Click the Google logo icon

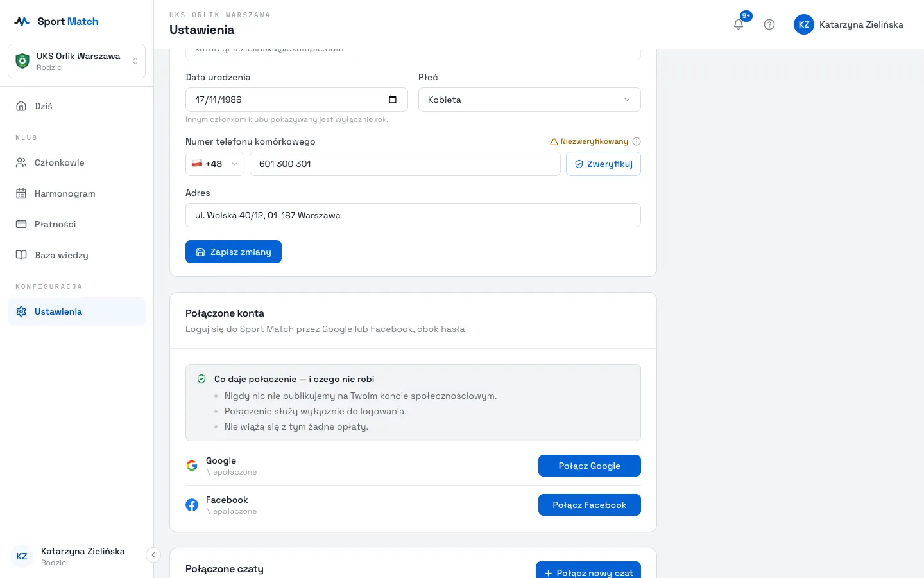pos(192,466)
